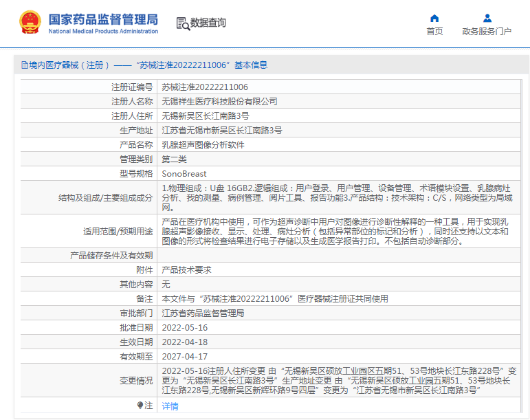Click the 结构及组成/主要组成成分 description text
The width and height of the screenshot is (530, 420).
(337, 198)
